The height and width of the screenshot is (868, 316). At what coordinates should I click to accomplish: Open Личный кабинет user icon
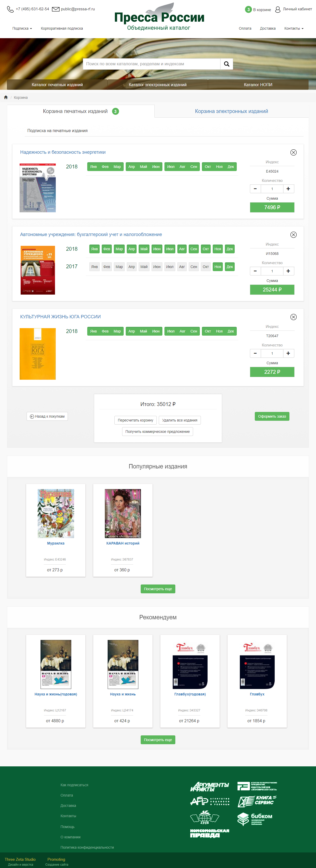point(278,10)
